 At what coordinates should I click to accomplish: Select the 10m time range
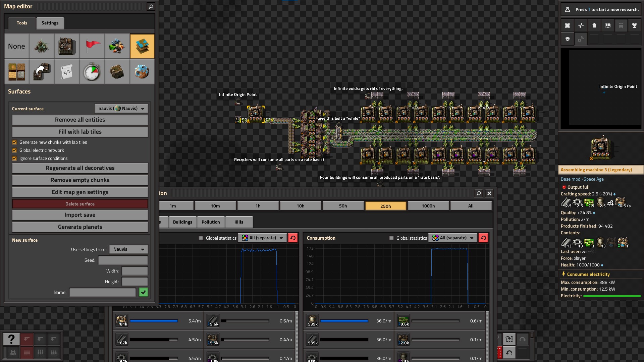pyautogui.click(x=215, y=206)
